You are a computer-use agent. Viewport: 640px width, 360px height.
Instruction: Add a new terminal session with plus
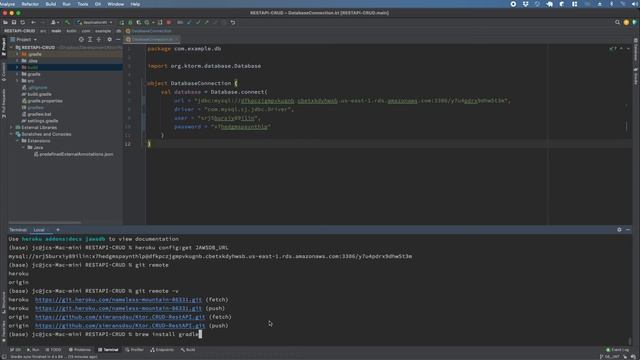58,230
